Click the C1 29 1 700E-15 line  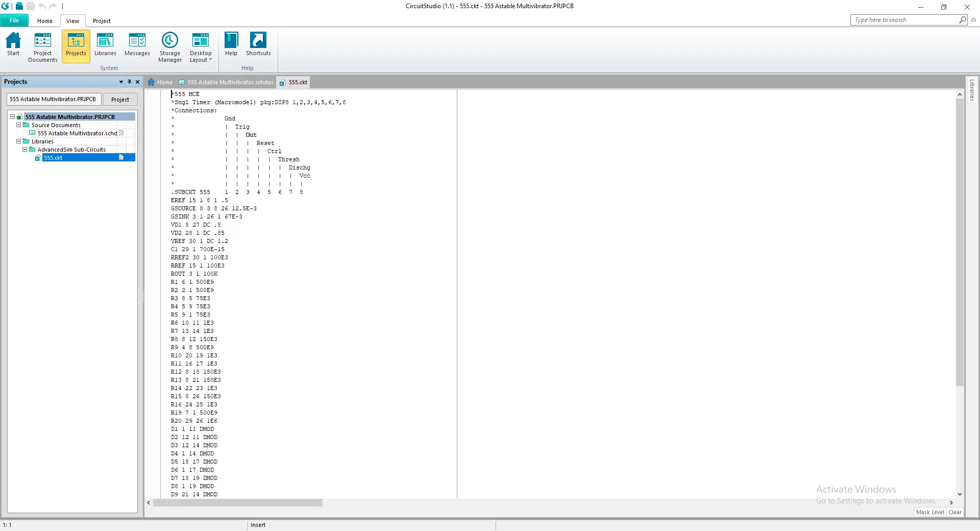(198, 249)
